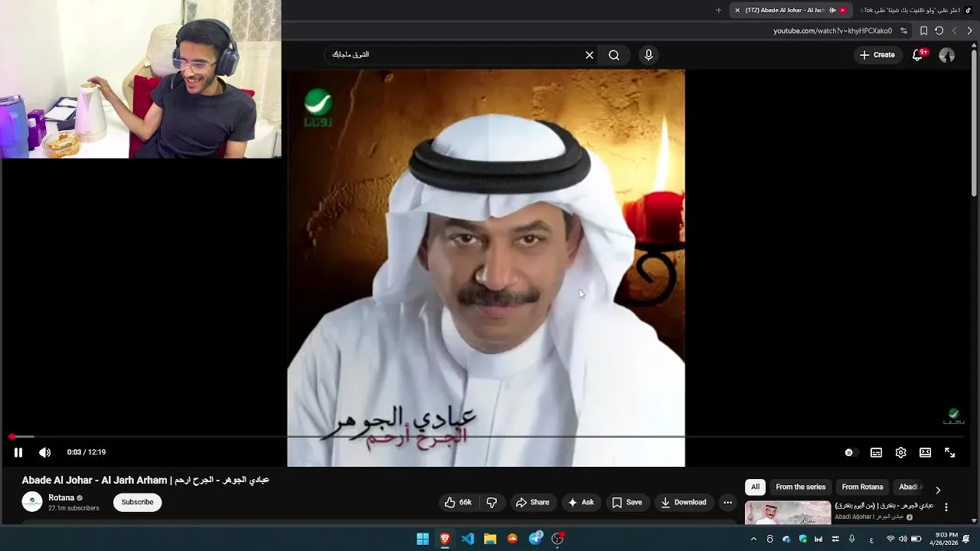Mute the video volume speaker icon
Image resolution: width=980 pixels, height=551 pixels.
point(45,452)
